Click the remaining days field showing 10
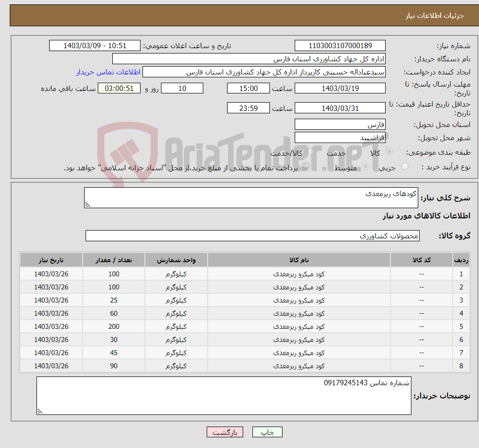The width and height of the screenshot is (479, 448). [182, 89]
